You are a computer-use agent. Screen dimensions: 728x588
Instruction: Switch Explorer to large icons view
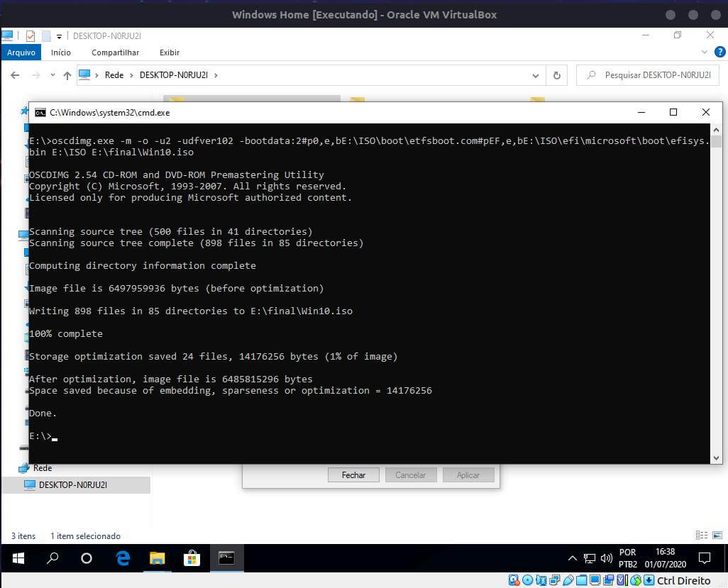pyautogui.click(x=717, y=536)
